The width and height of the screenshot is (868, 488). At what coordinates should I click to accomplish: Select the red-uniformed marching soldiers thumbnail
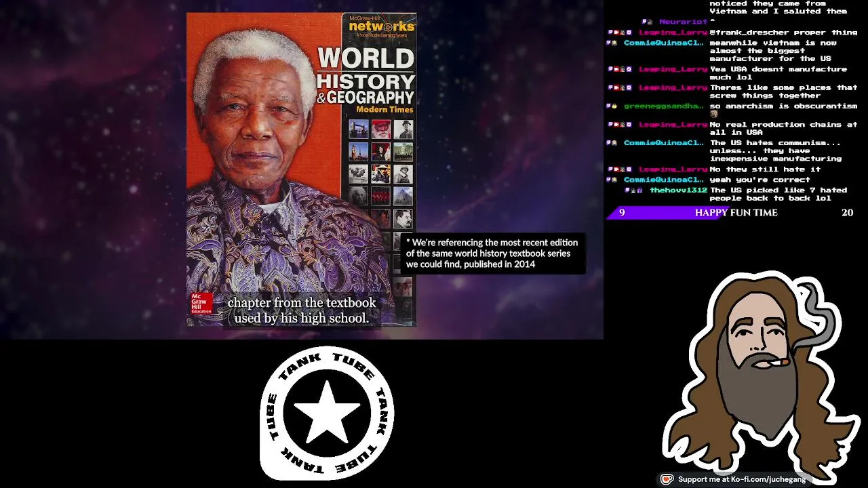tap(381, 196)
